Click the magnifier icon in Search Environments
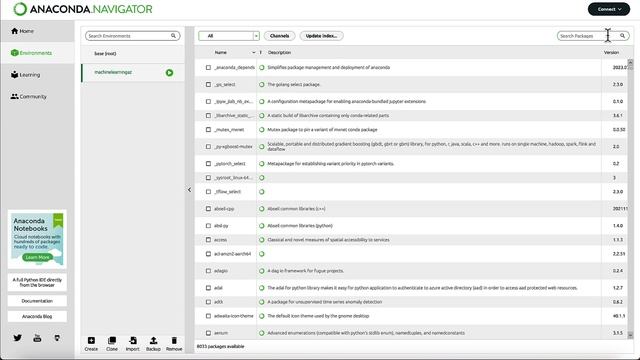 [x=173, y=36]
